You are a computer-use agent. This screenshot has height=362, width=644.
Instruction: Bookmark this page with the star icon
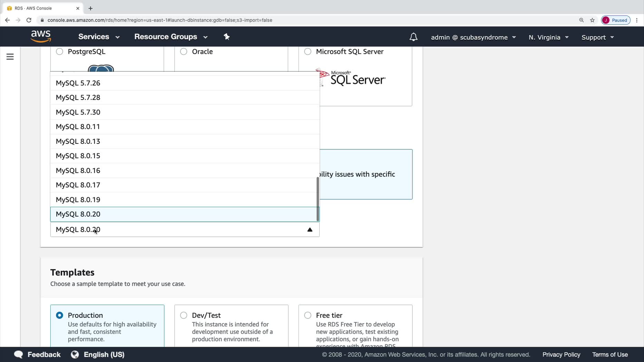pos(593,20)
